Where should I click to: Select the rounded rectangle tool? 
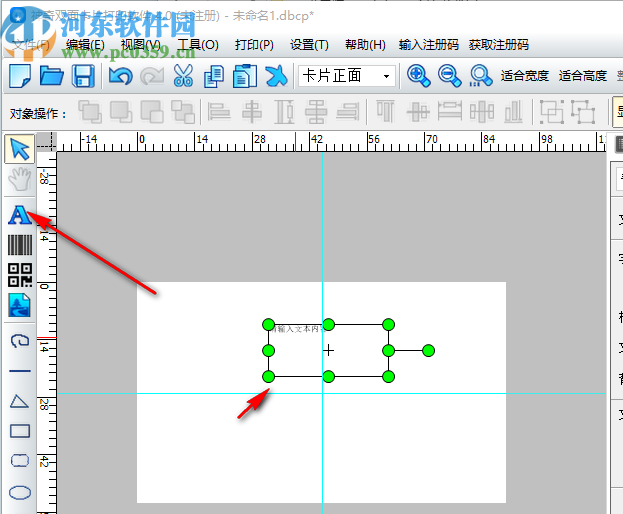20,461
